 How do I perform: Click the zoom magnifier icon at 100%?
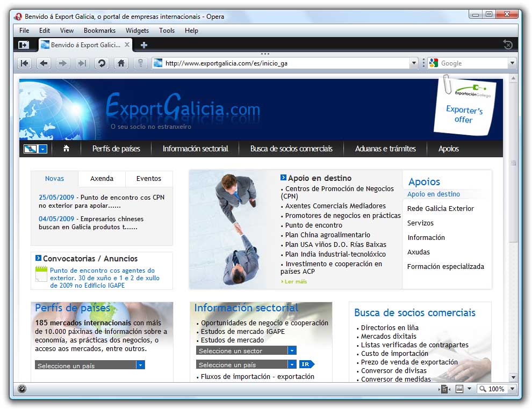click(x=483, y=389)
